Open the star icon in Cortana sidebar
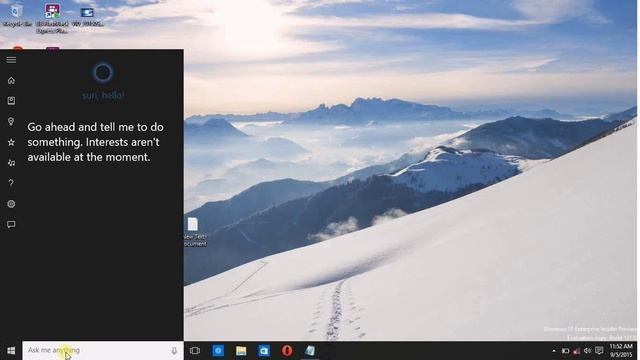640x360 pixels. (x=11, y=142)
